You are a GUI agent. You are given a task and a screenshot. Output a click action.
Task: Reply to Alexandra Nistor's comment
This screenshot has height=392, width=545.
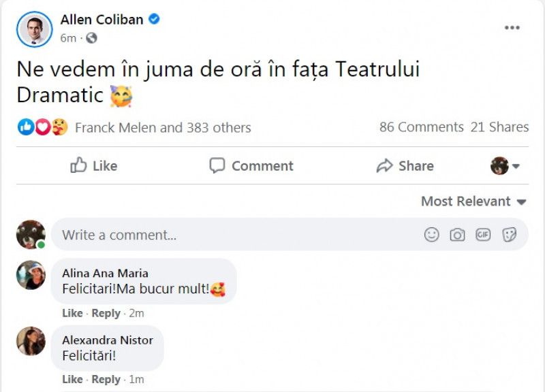(106, 380)
